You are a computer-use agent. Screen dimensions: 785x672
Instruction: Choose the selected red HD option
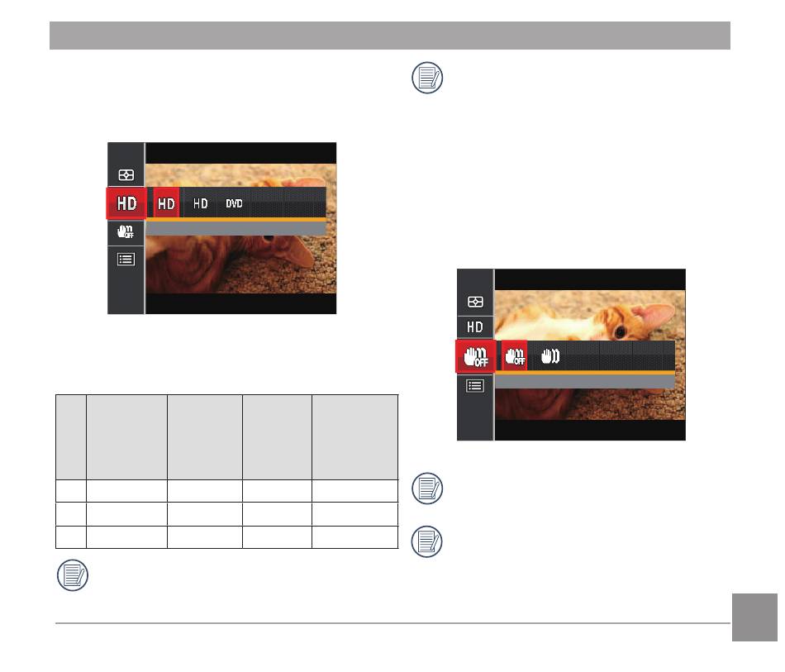pos(166,203)
